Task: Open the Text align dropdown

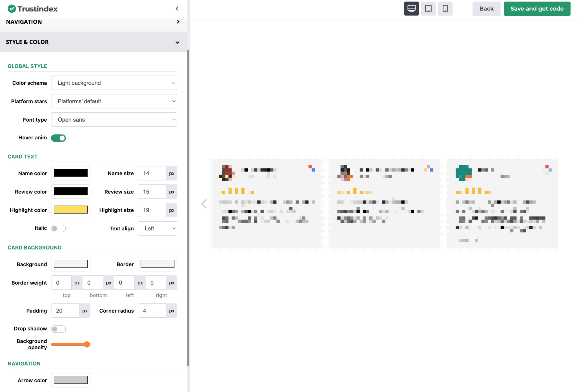Action: (157, 228)
